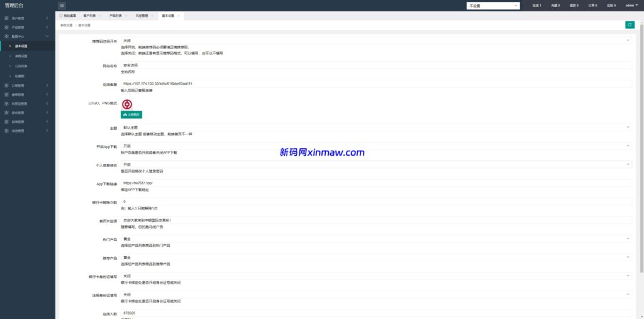Click the 用户管理 sidebar menu icon
The height and width of the screenshot is (319, 644).
[6, 18]
